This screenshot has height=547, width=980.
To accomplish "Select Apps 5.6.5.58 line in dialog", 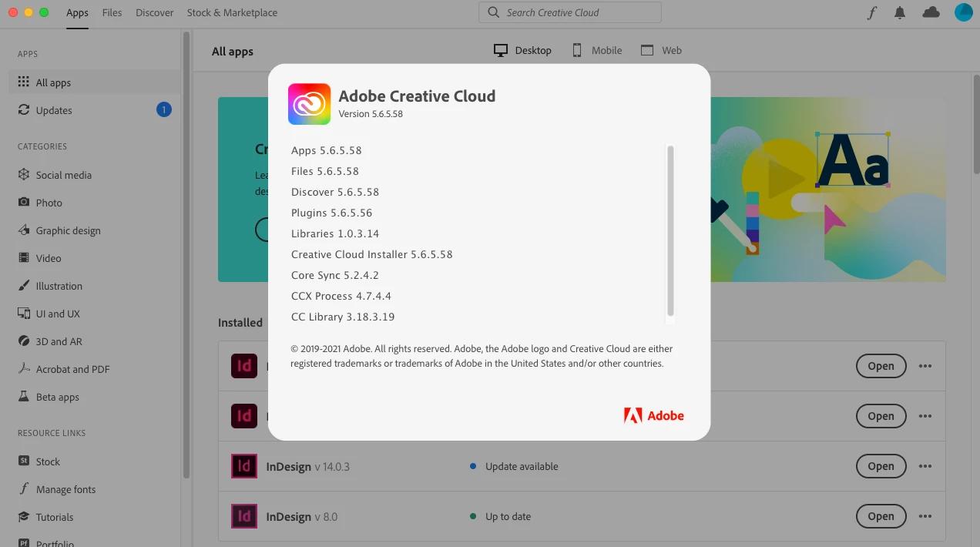I will click(327, 150).
